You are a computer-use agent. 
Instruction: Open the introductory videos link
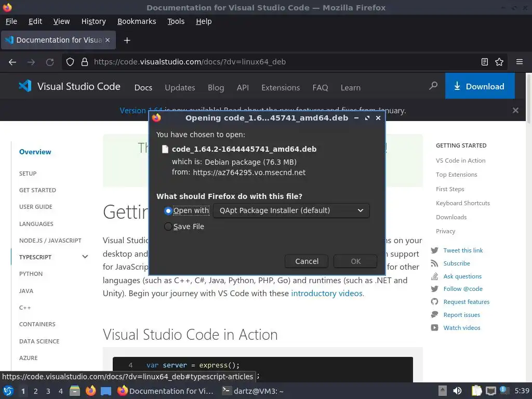327,293
